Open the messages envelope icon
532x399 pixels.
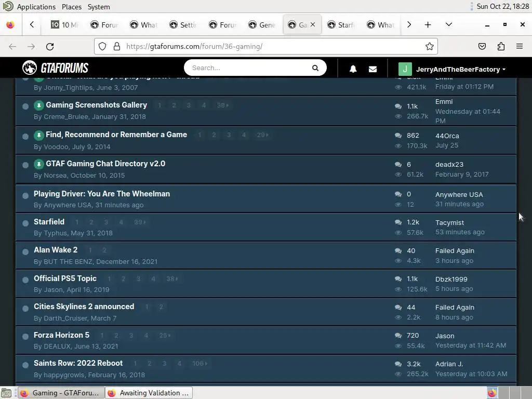373,69
